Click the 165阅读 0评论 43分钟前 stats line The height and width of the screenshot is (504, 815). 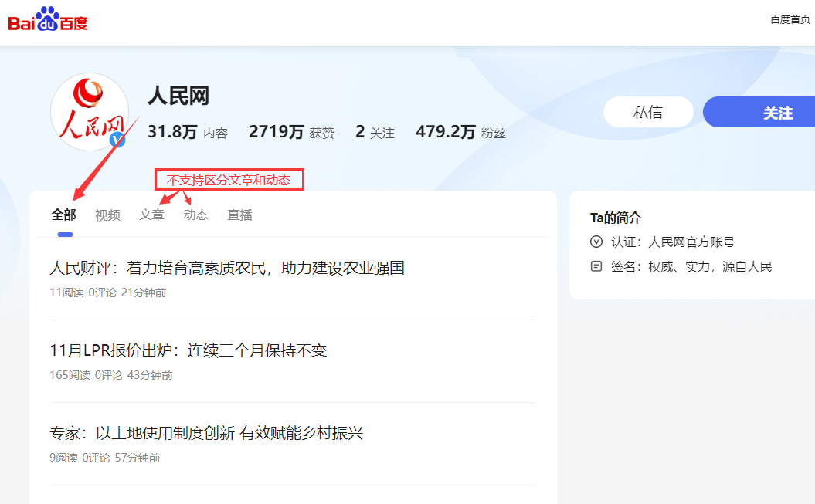111,375
